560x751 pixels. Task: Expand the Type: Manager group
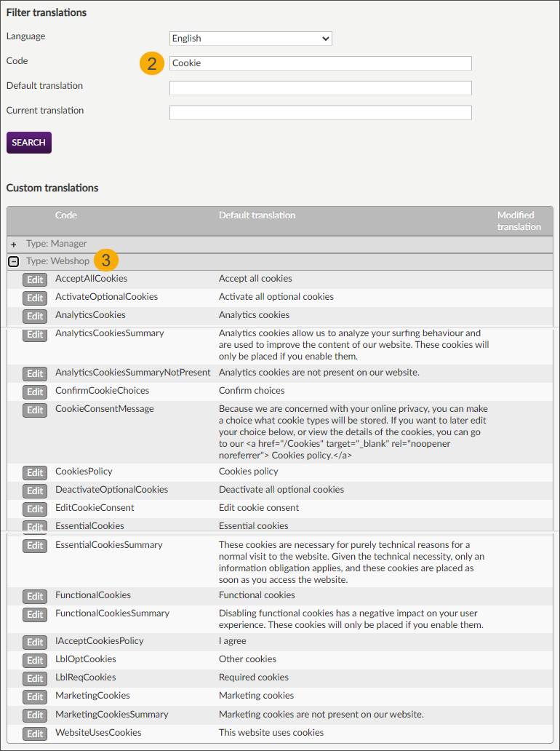tap(14, 245)
